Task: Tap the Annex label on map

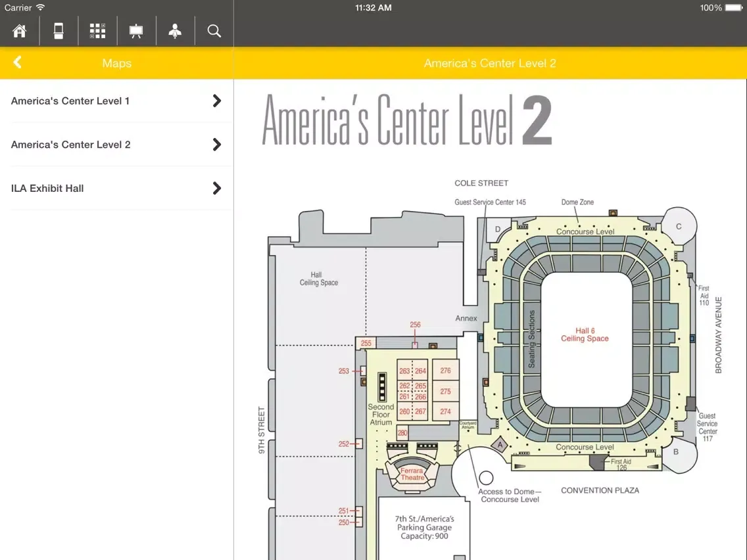Action: (466, 318)
